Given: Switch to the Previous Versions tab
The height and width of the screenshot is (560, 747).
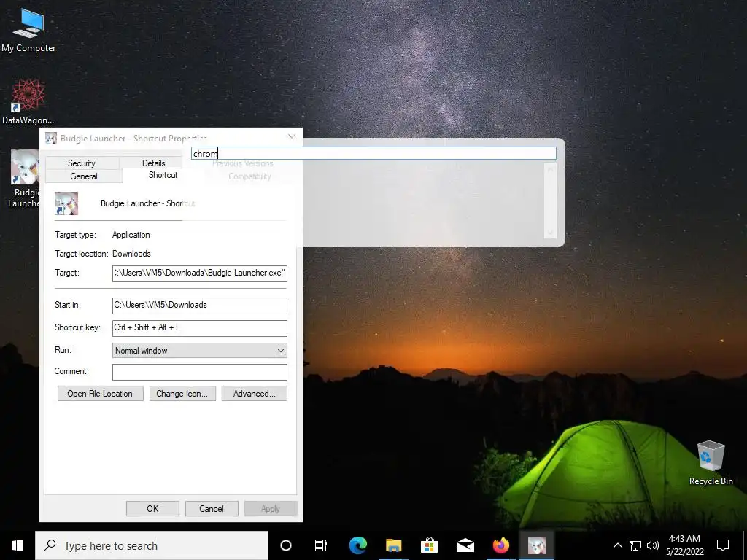Looking at the screenshot, I should click(x=242, y=163).
